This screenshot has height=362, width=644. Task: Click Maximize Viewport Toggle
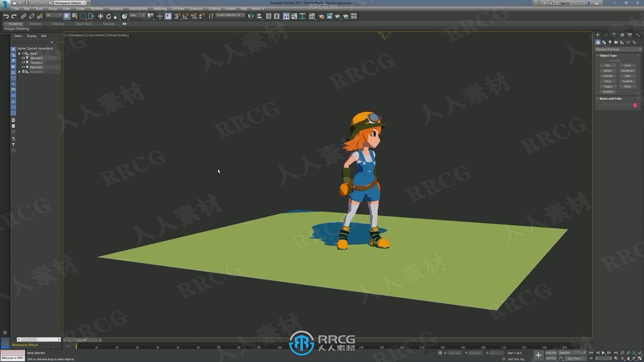pos(640,358)
